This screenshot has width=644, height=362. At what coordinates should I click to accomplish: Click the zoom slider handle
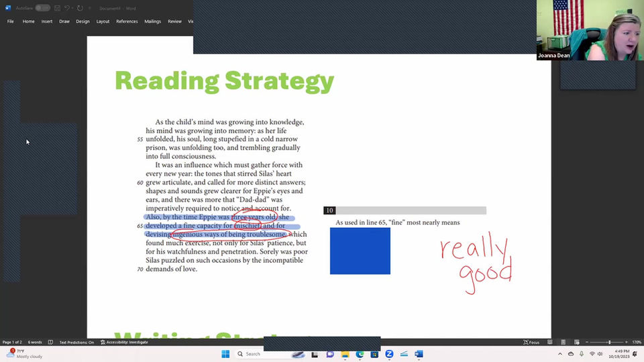point(610,342)
